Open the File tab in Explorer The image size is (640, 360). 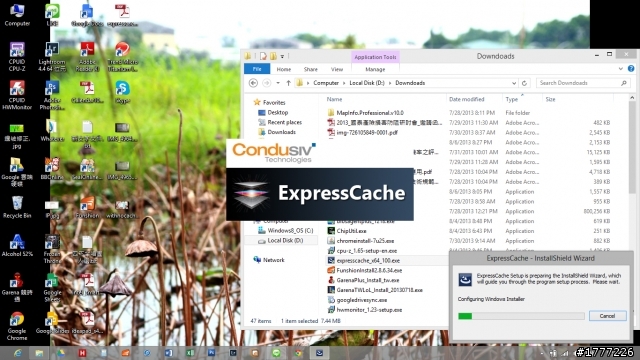(257, 69)
